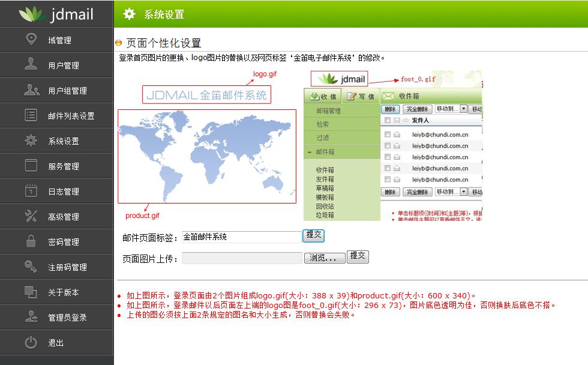This screenshot has height=365, width=588.
Task: Click the 邮件页面标签： field label
Action: coord(150,238)
